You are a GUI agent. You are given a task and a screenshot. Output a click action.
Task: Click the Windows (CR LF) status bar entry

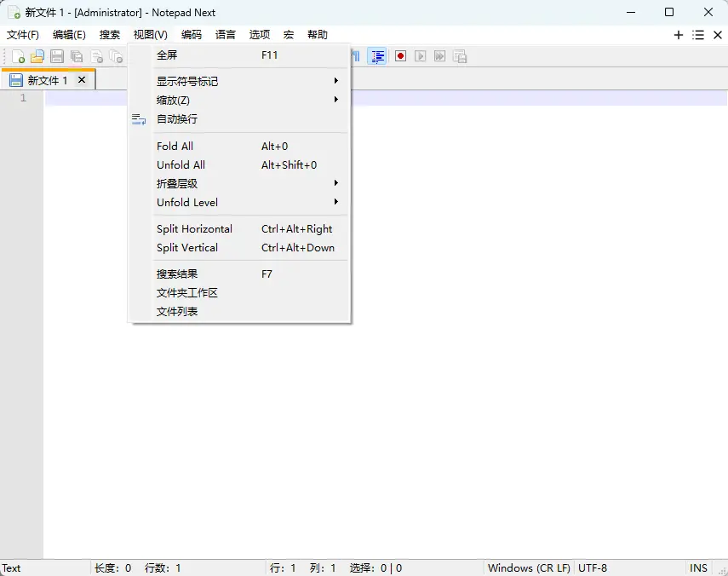(529, 568)
